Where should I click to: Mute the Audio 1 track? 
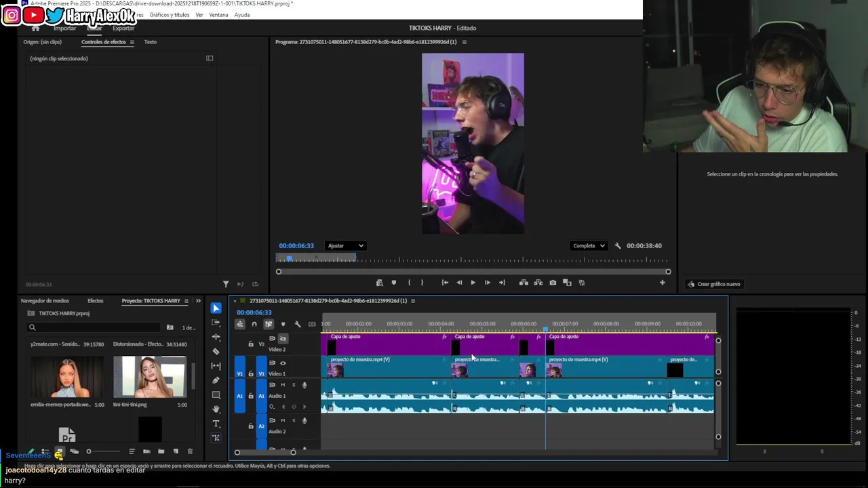(283, 385)
